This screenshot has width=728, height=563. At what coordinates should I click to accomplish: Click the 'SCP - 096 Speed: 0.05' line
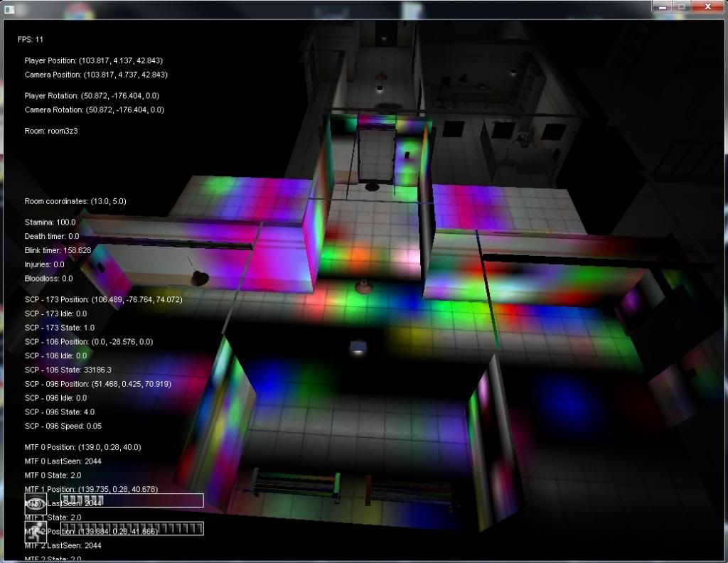(63, 426)
